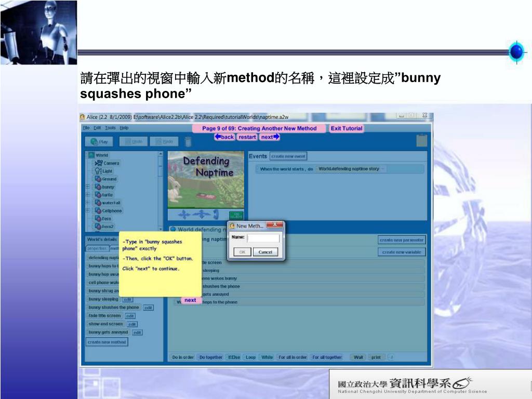Screen dimensions: 532x399
Task: Click the Undo toolbar button
Action: coord(133,141)
